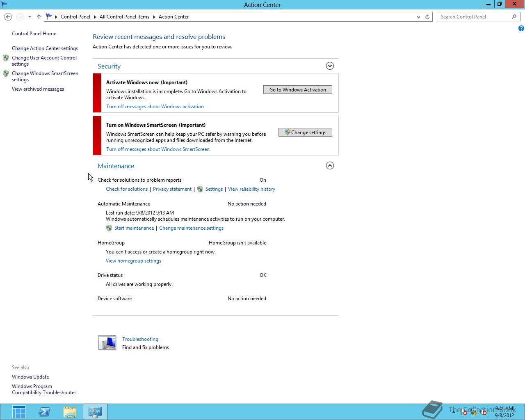Click the Troubleshooting computer icon

107,342
